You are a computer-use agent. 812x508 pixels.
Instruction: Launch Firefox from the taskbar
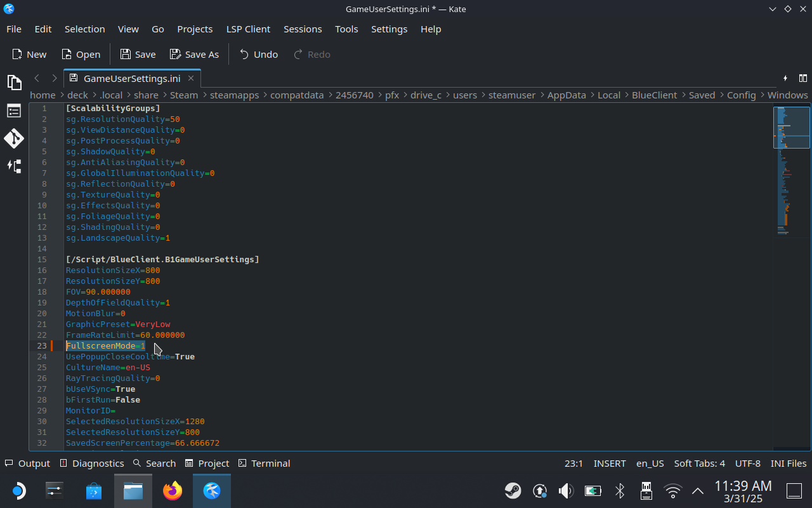(173, 491)
